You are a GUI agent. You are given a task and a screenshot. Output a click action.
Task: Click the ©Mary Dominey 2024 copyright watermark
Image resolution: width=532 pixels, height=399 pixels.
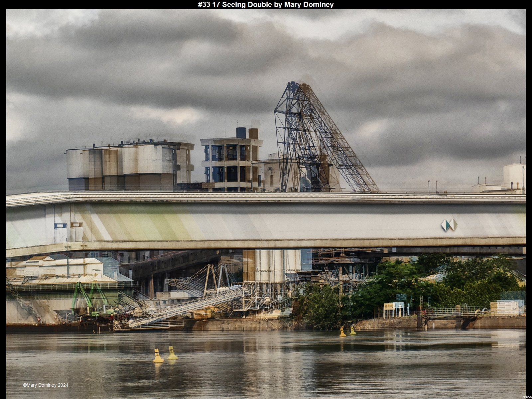pyautogui.click(x=46, y=385)
